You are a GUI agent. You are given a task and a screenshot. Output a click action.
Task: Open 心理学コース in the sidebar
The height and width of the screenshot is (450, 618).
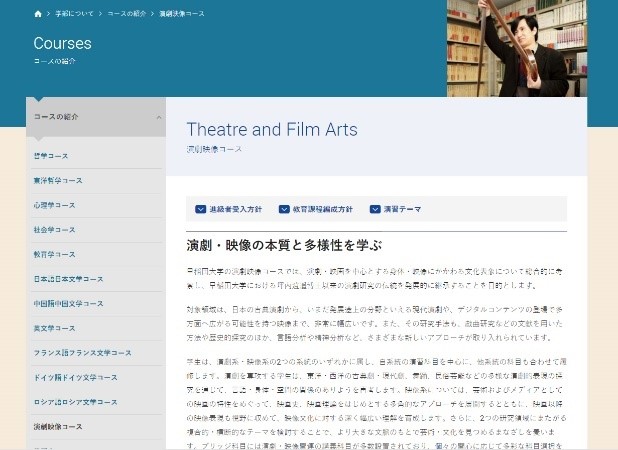click(x=54, y=205)
